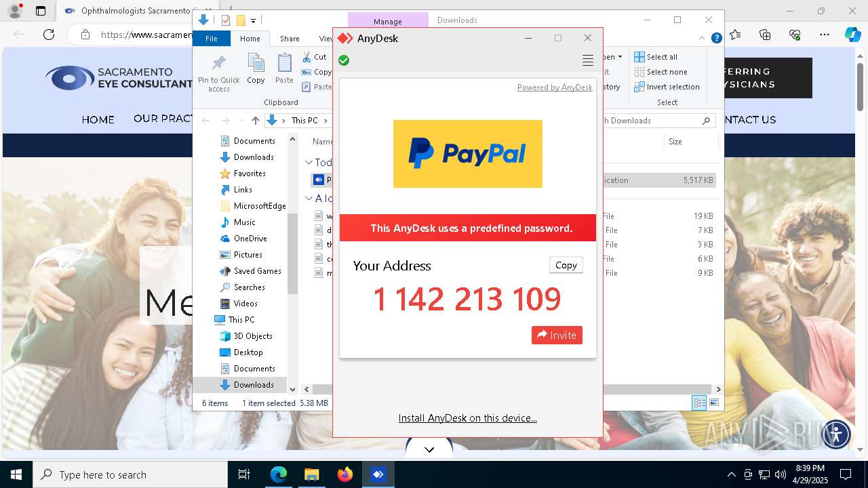Switch to the Share ribbon tab
This screenshot has width=868, height=488.
click(290, 39)
